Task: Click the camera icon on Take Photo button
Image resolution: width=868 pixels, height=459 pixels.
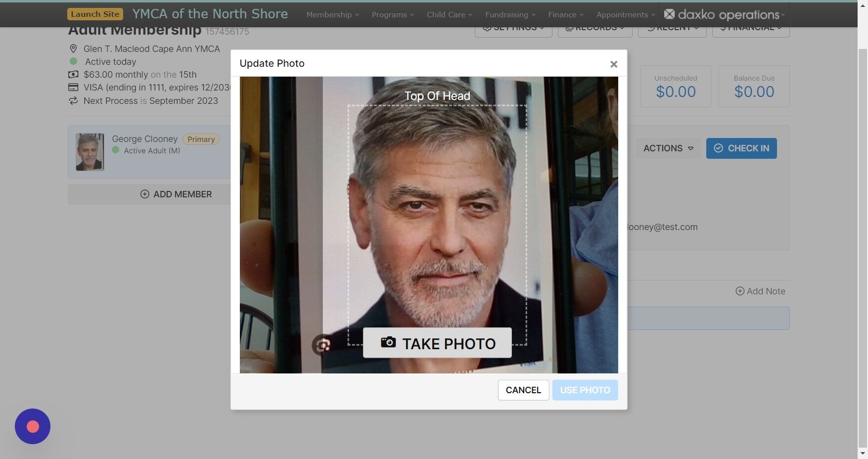Action: tap(389, 342)
